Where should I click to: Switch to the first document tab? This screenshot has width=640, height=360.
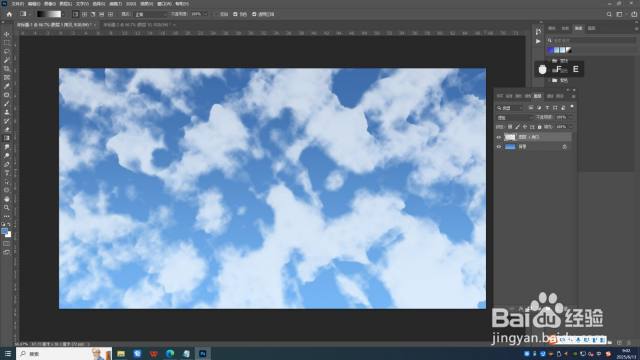point(54,25)
